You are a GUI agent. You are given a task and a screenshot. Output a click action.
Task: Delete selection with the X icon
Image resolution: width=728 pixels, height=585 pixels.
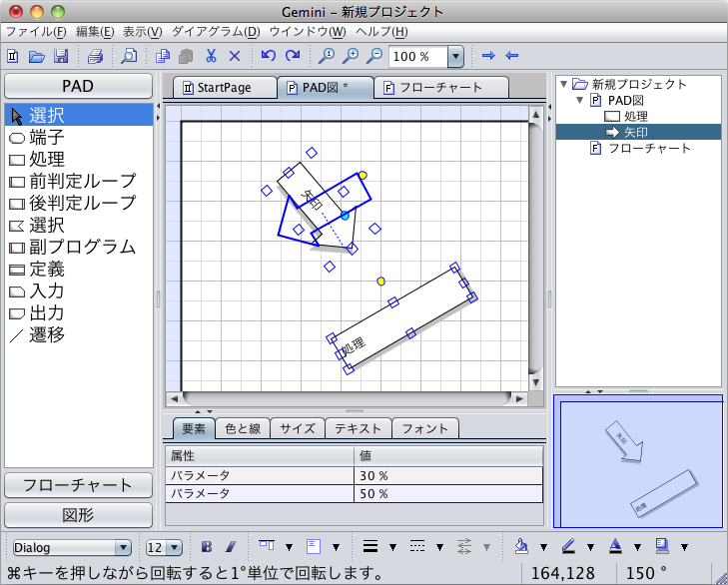(x=235, y=56)
